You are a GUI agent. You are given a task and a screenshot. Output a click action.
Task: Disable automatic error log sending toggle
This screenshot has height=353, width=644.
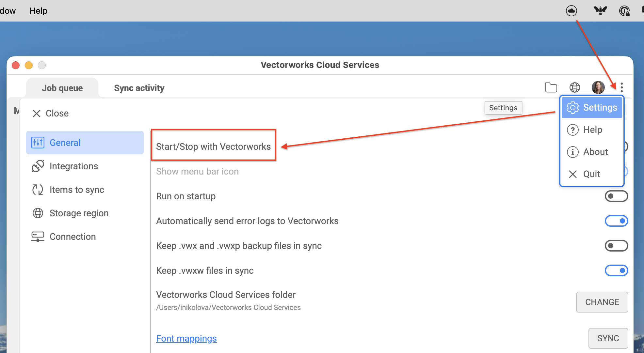click(x=616, y=221)
